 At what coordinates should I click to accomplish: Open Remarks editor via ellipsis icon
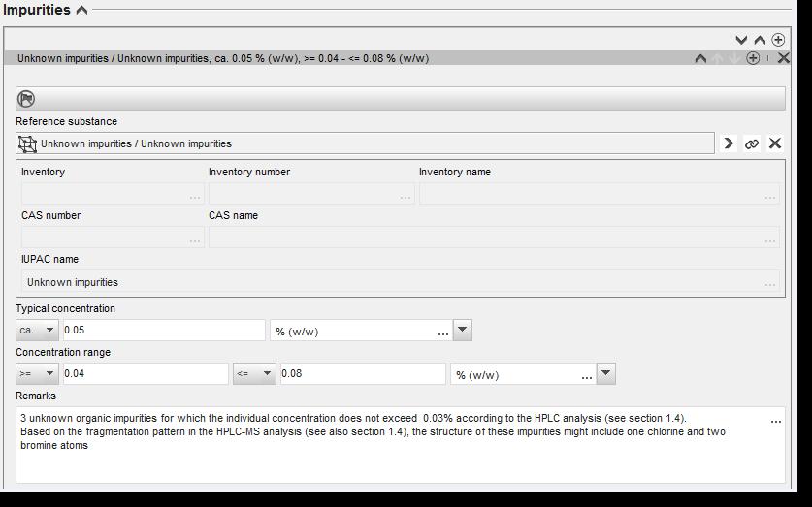[776, 422]
